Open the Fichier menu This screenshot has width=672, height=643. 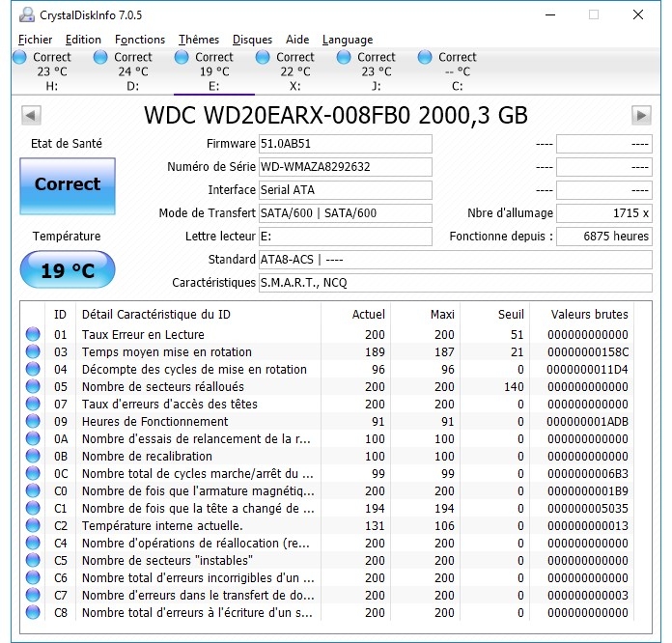(x=35, y=40)
